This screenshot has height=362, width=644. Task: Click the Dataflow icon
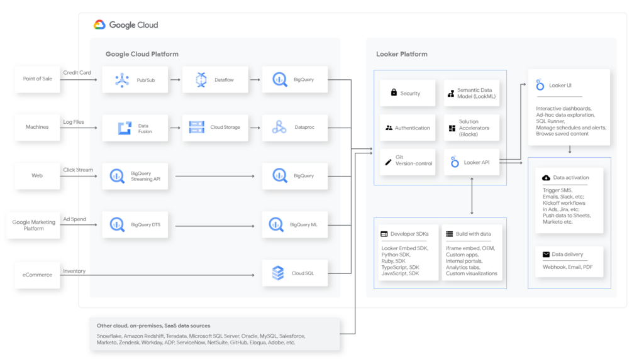coord(201,80)
